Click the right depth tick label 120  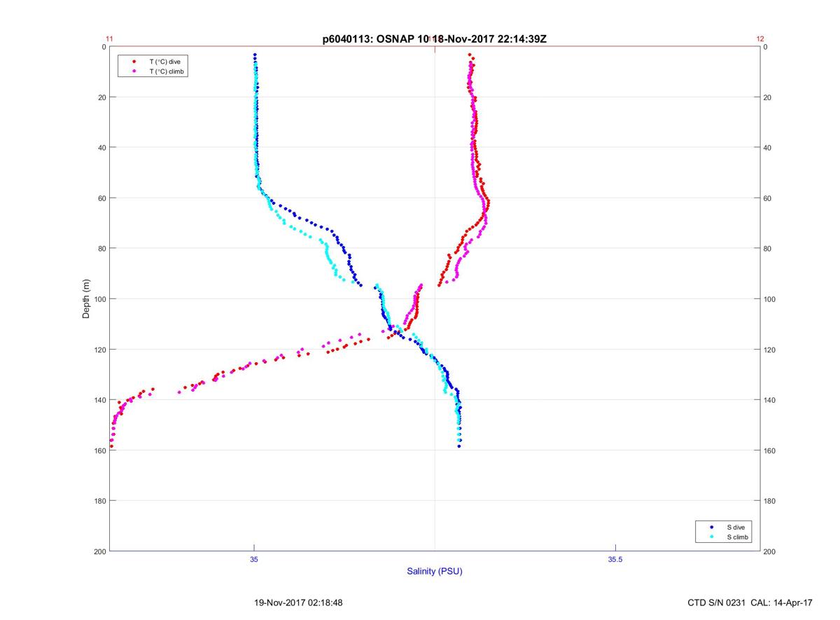pos(769,350)
